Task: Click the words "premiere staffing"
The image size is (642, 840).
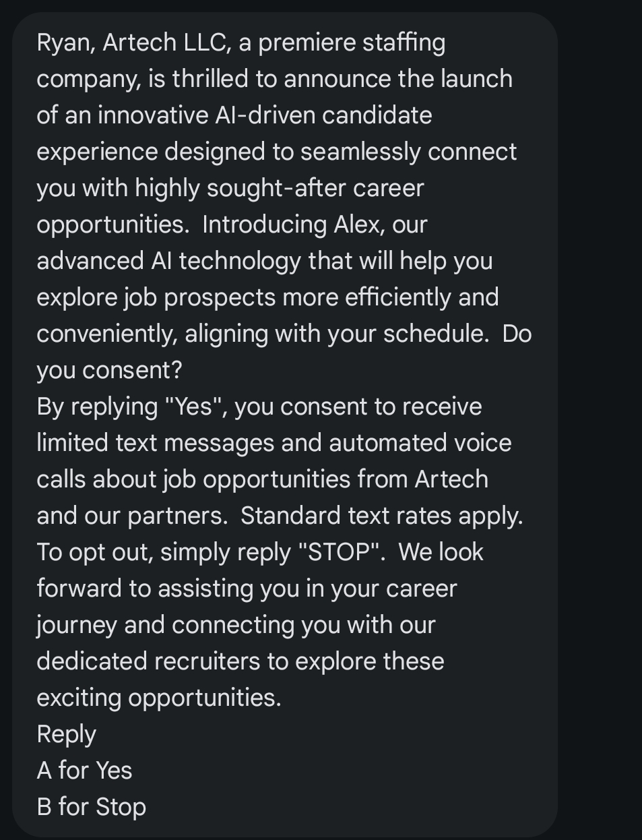Action: click(x=352, y=42)
